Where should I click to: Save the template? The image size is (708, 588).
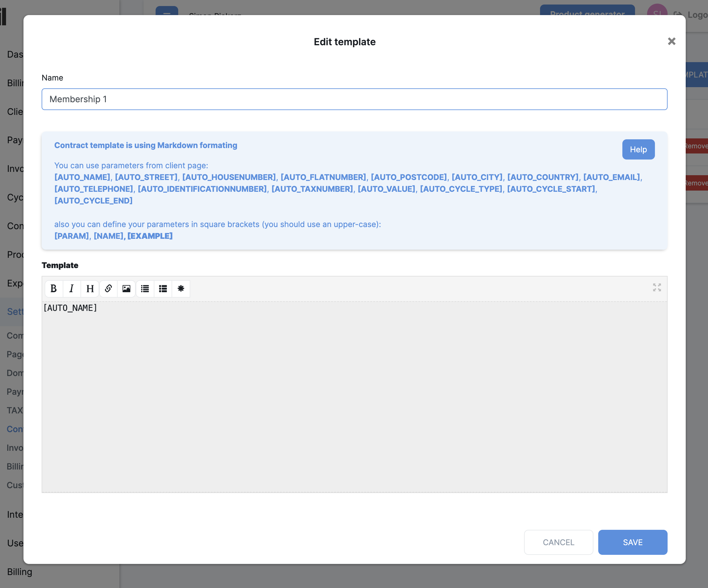[633, 542]
